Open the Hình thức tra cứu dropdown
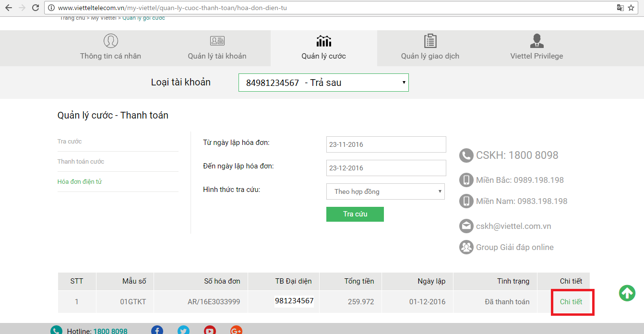 coord(385,191)
